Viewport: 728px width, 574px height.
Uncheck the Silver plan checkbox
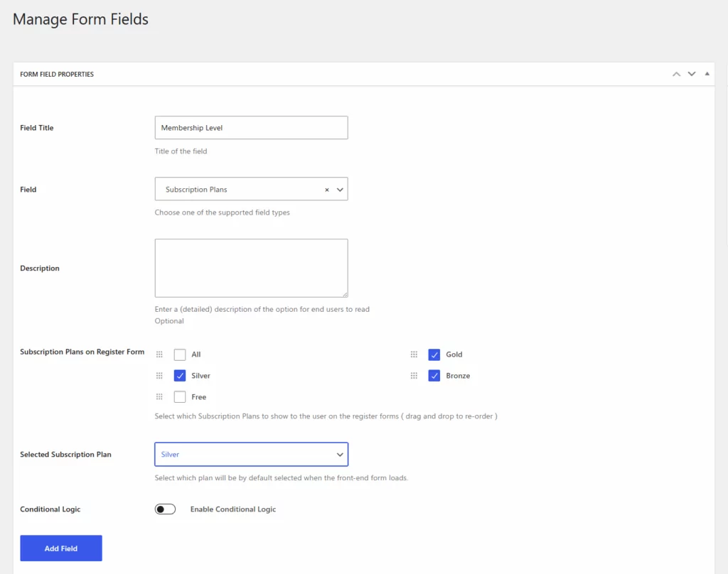(x=180, y=376)
